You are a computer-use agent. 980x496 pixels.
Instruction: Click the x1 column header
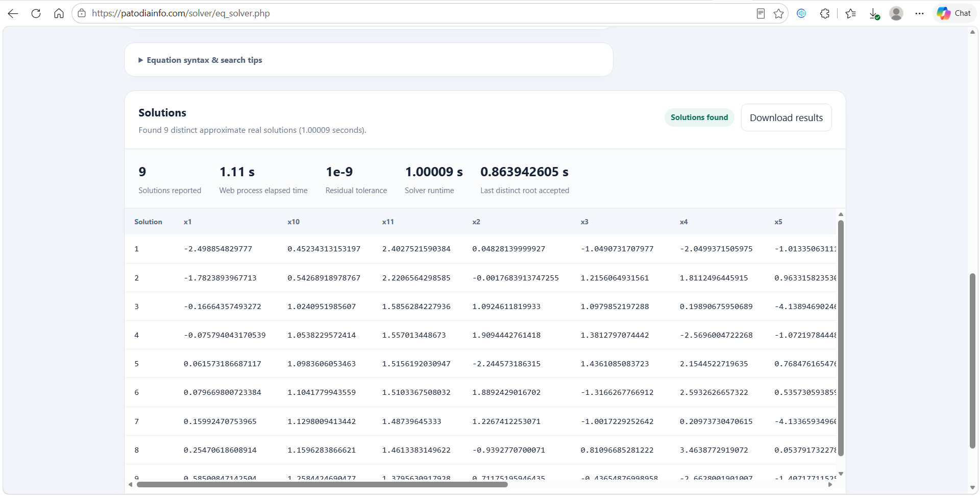pos(187,222)
